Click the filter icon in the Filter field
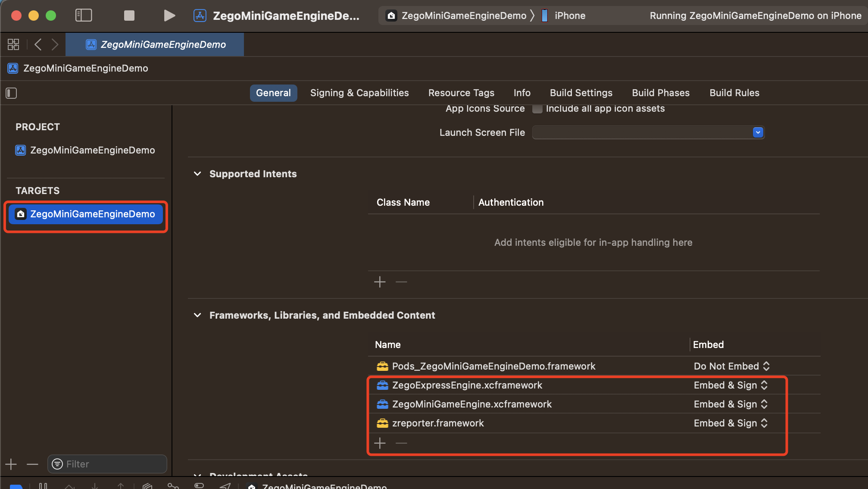The width and height of the screenshot is (868, 489). tap(57, 464)
